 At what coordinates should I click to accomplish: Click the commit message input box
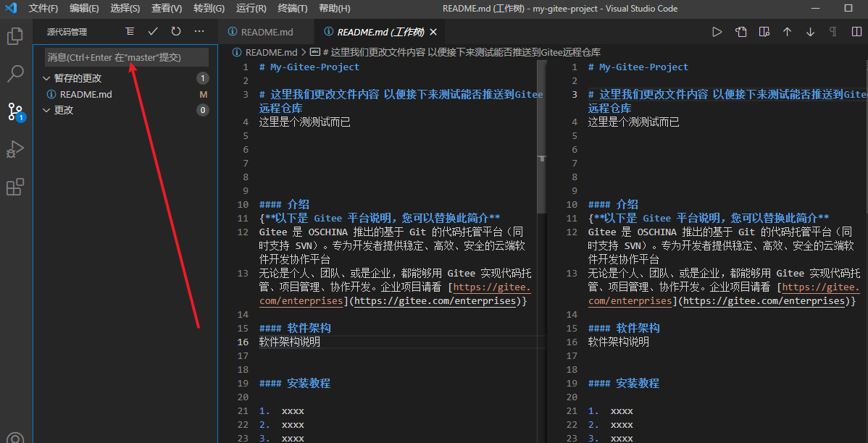[x=127, y=57]
